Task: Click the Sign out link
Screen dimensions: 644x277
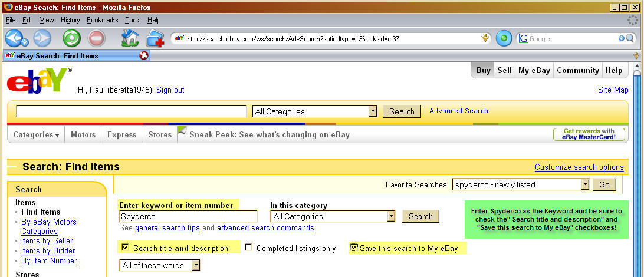Action: click(170, 90)
